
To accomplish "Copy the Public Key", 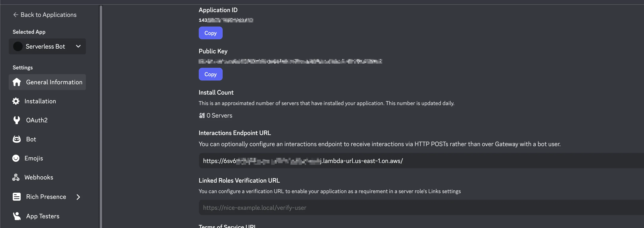I will pos(210,74).
